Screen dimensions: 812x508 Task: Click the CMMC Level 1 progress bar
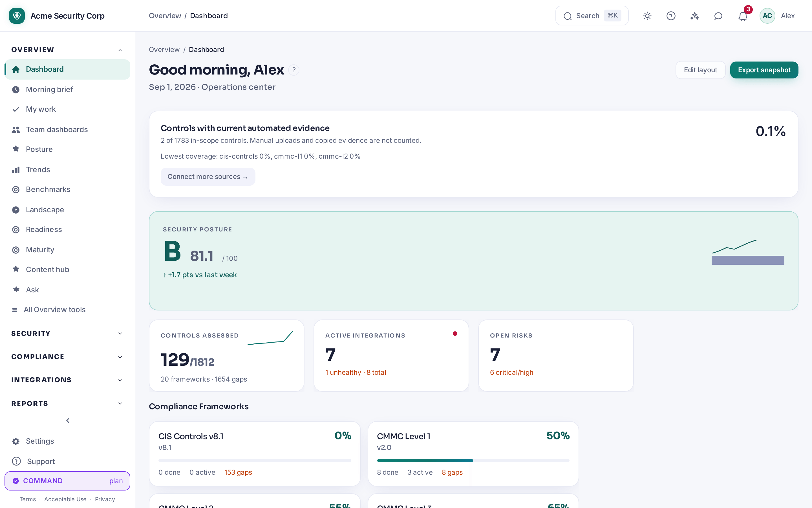click(x=473, y=461)
